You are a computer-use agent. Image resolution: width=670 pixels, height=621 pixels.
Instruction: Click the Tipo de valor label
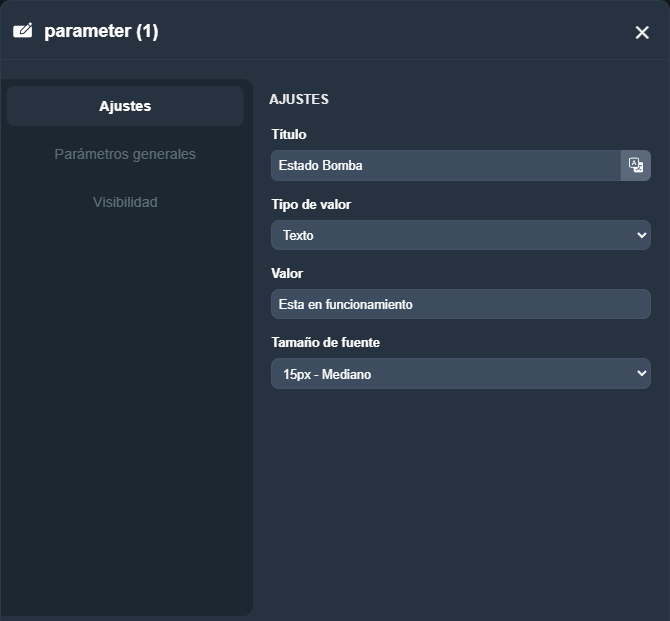(311, 204)
